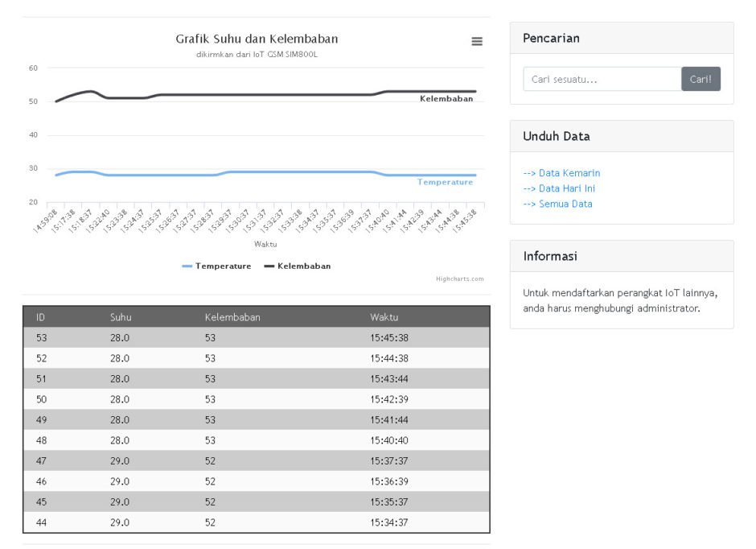Open the Data Kemarin download link

point(561,173)
